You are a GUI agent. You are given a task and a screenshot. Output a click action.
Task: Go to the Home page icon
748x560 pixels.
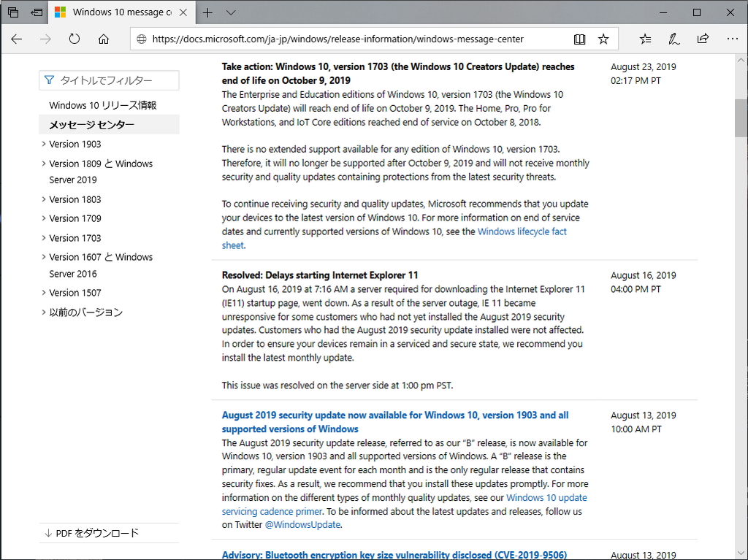[104, 39]
